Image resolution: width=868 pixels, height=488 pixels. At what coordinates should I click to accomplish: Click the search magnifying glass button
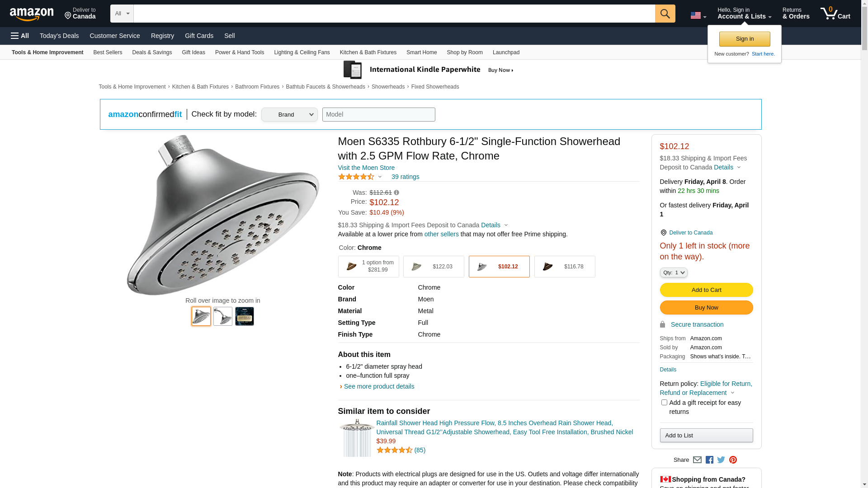pyautogui.click(x=665, y=14)
